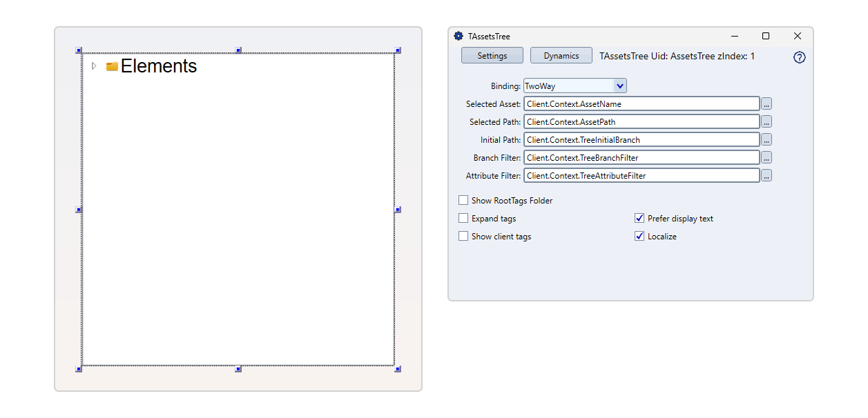Select the Elements tree item label
Image resolution: width=868 pixels, height=418 pixels.
click(x=159, y=66)
